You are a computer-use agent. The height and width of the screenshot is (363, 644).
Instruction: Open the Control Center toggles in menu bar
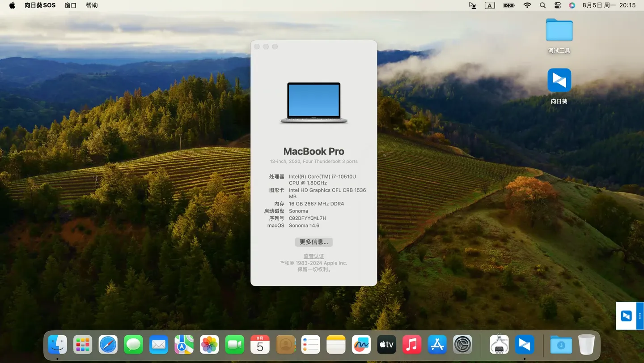coord(557,5)
